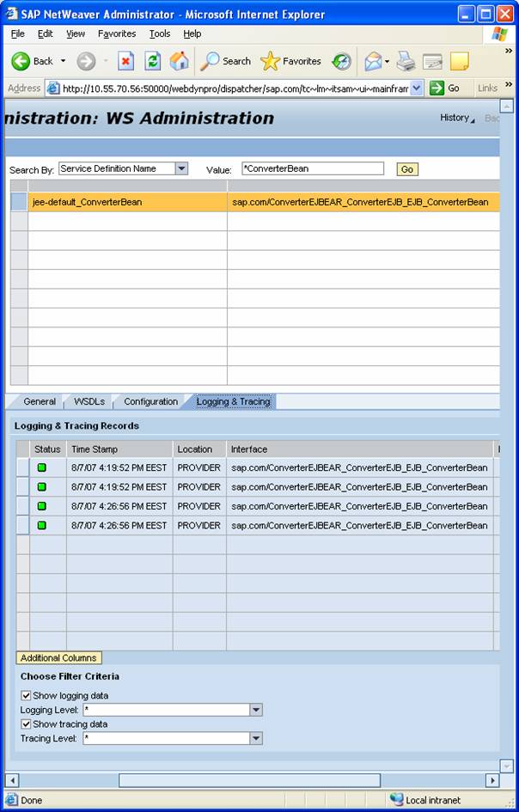Click the Additional Columns button
519x812 pixels.
tap(58, 658)
